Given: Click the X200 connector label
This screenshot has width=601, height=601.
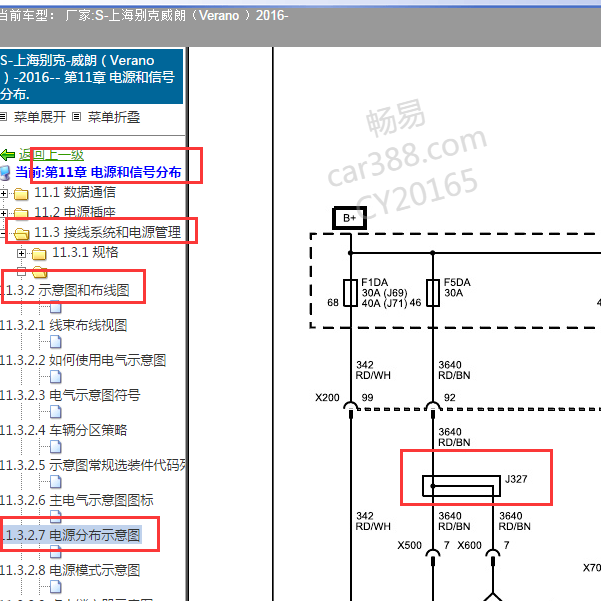Looking at the screenshot, I should tap(327, 397).
